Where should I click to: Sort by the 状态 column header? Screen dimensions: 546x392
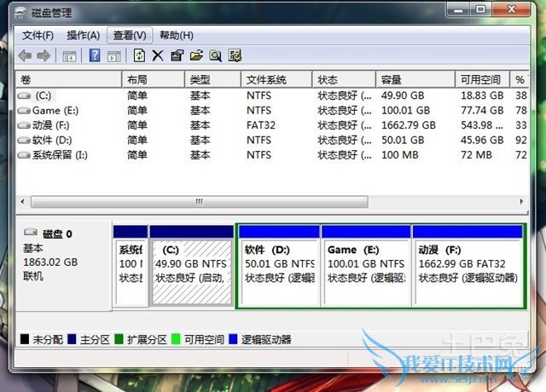point(344,79)
